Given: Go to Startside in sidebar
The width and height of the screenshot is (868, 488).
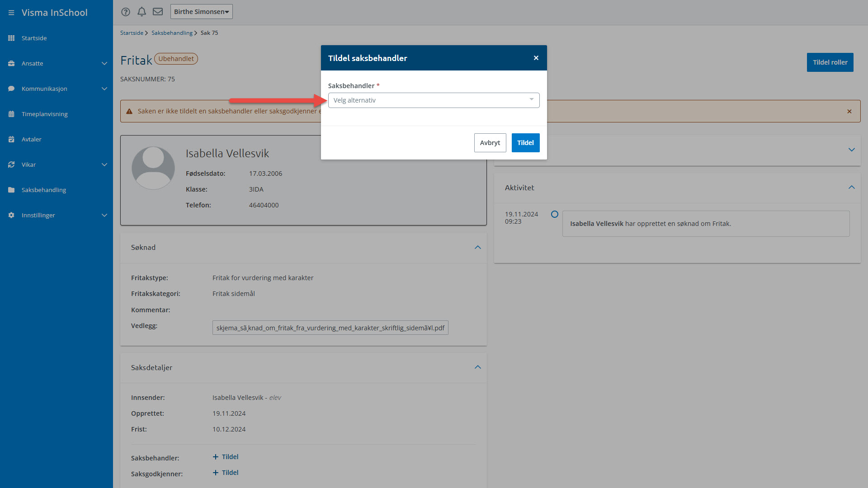Looking at the screenshot, I should click(34, 38).
